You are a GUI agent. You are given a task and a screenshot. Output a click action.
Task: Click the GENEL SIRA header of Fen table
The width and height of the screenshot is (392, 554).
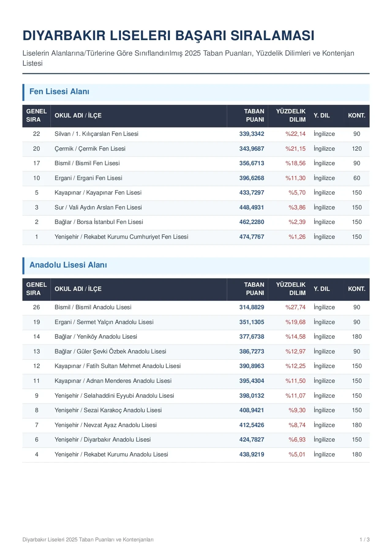(x=36, y=115)
